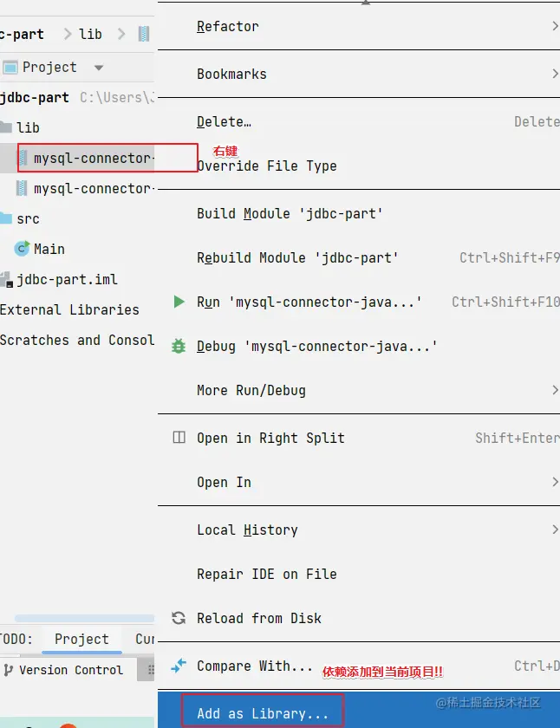Select the External Libraries tree node
This screenshot has height=728, width=560.
click(x=69, y=309)
